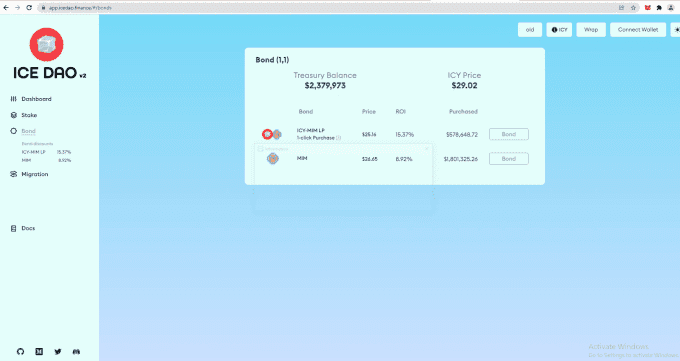Open browser extensions puzzle icon
Image resolution: width=680 pixels, height=361 pixels.
(x=659, y=7)
